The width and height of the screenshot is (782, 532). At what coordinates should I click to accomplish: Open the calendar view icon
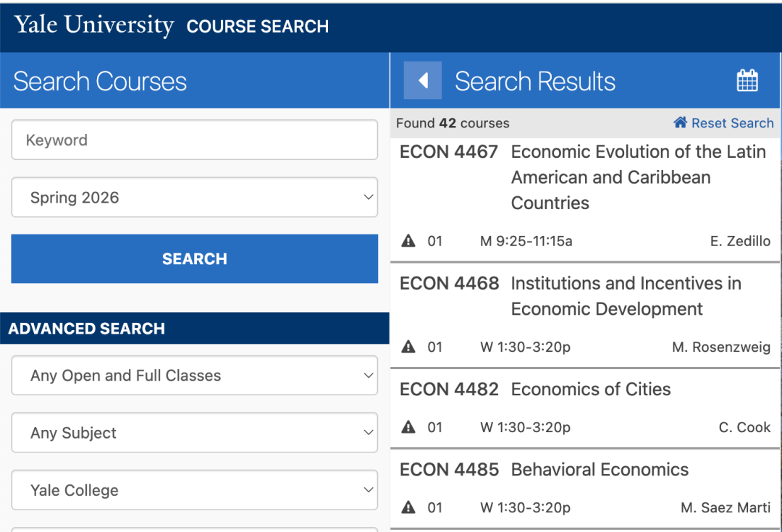click(747, 80)
